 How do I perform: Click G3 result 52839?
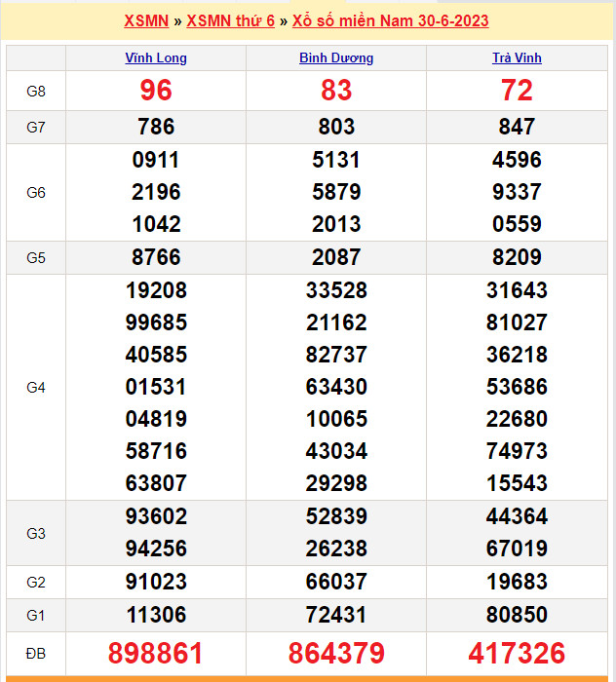tap(336, 516)
